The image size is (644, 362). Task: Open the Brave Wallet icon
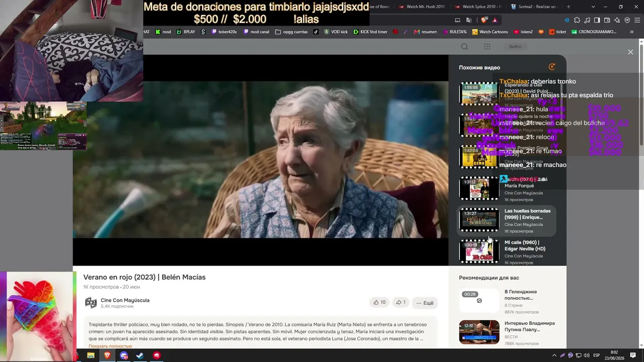tap(607, 20)
